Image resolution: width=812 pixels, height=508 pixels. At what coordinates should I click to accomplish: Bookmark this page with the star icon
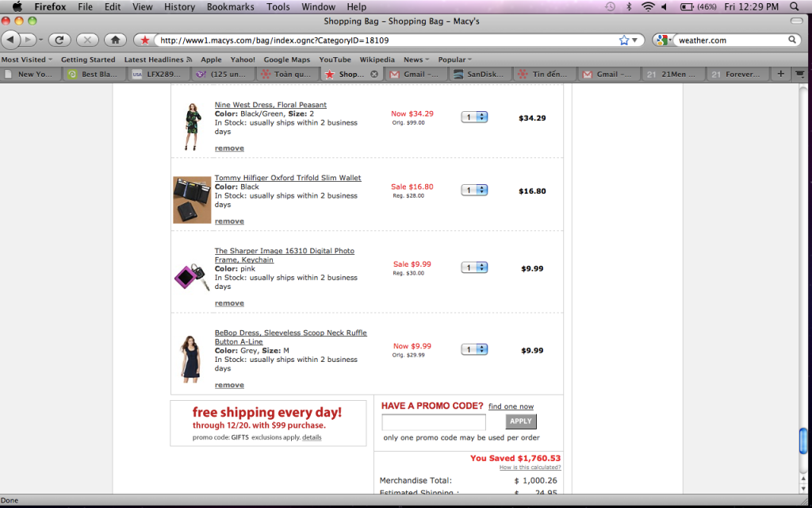click(624, 40)
